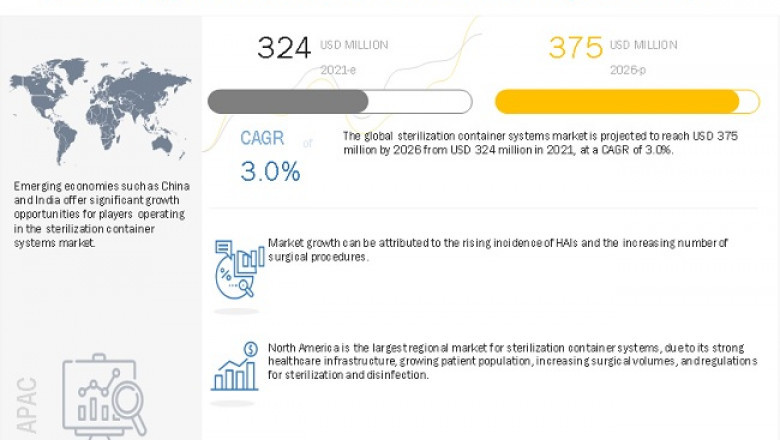Click the market growth HAIs statement
The width and height of the screenshot is (780, 440).
click(x=498, y=250)
